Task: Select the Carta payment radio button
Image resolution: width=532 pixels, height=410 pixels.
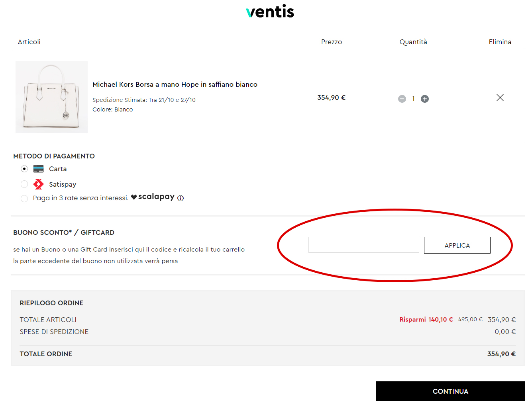Action: pos(24,168)
